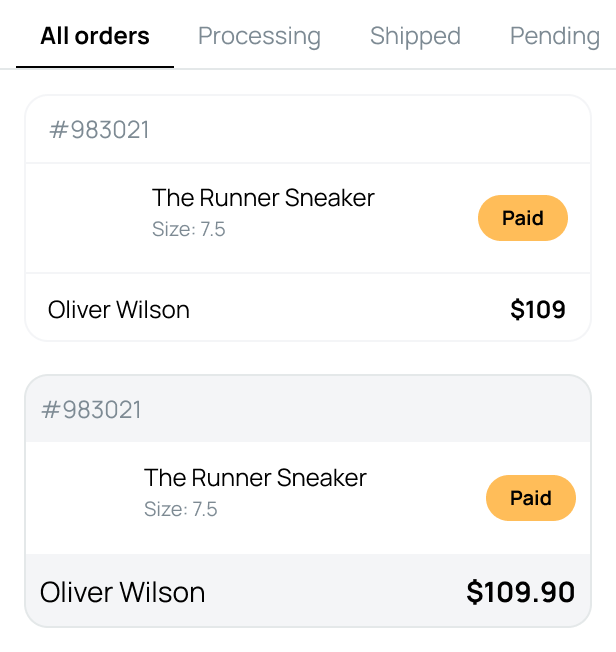Click the blank product thumbnail in the first card
This screenshot has height=652, width=616.
click(95, 217)
